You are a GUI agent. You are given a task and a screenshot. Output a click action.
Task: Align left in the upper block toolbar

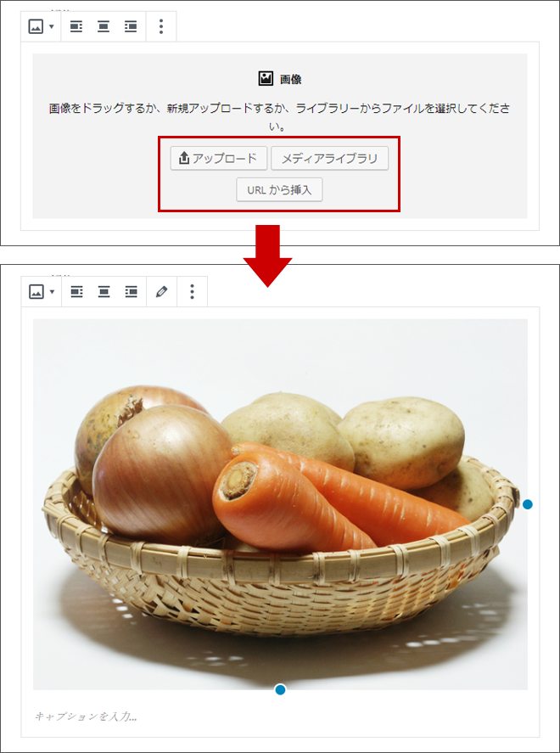coord(76,26)
